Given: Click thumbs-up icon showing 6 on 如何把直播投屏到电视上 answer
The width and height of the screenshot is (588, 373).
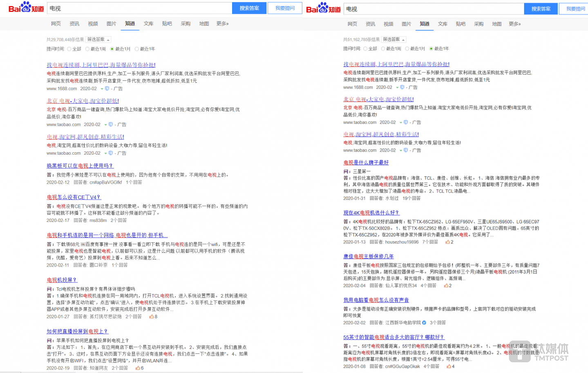Looking at the screenshot, I should click(x=138, y=368).
